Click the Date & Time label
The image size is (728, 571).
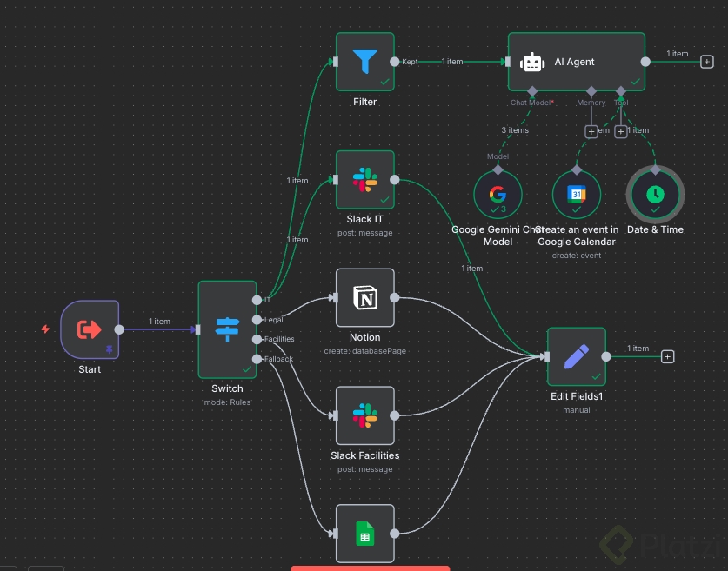click(655, 229)
